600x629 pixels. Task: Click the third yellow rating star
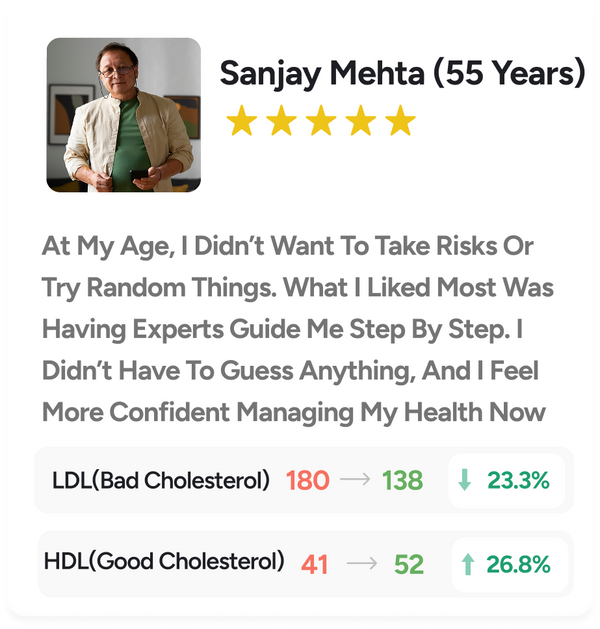click(x=321, y=120)
